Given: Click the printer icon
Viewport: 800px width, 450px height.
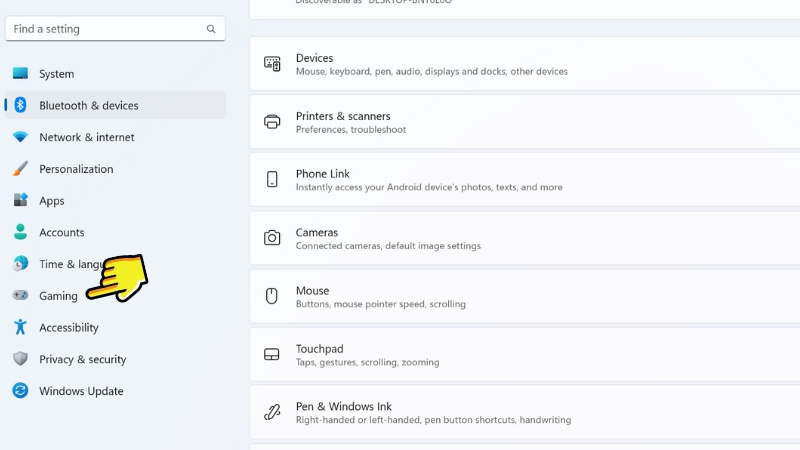Looking at the screenshot, I should pos(272,122).
